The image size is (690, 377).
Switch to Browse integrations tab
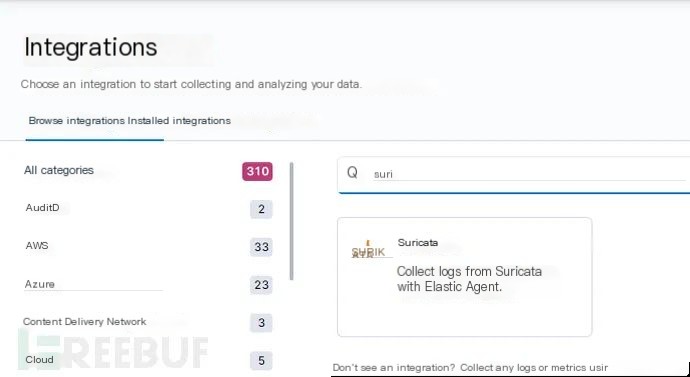point(77,121)
